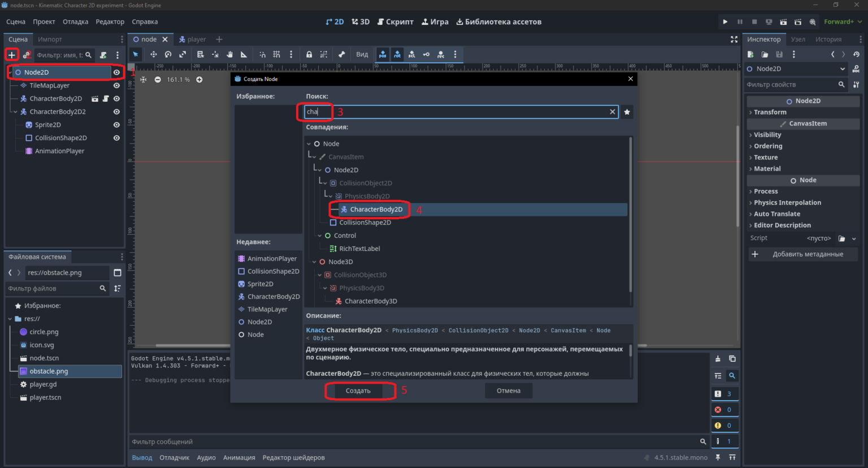Viewport: 868px width, 468px height.
Task: Click load resource folder icon in Inspector
Action: (x=765, y=54)
